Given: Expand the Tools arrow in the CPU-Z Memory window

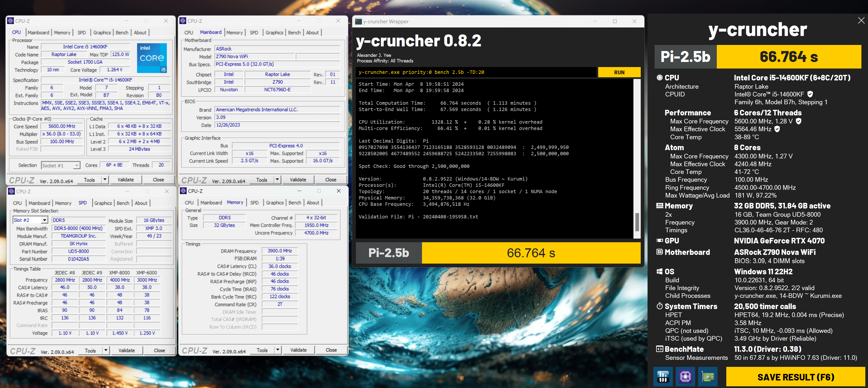Looking at the screenshot, I should (278, 350).
